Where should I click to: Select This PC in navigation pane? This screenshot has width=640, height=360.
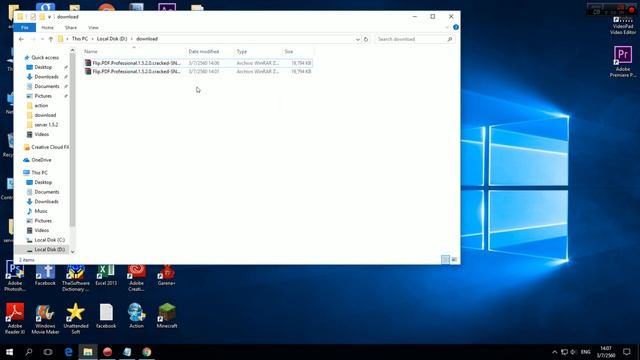[39, 173]
